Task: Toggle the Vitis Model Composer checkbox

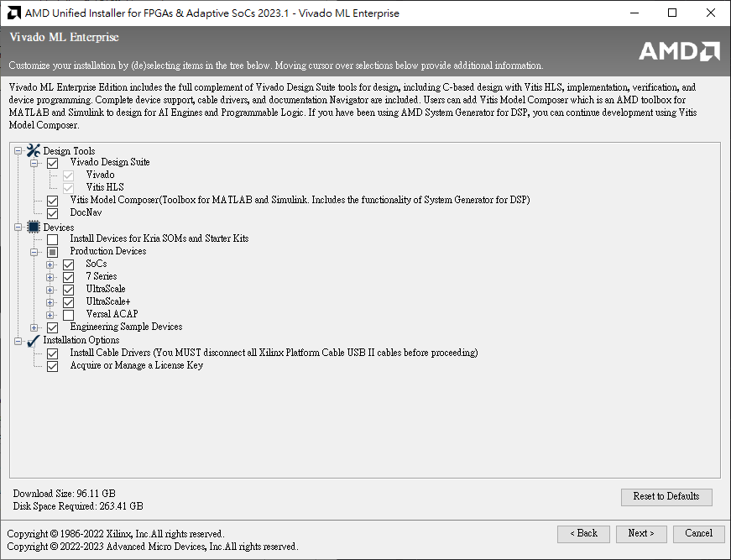Action: pos(53,200)
